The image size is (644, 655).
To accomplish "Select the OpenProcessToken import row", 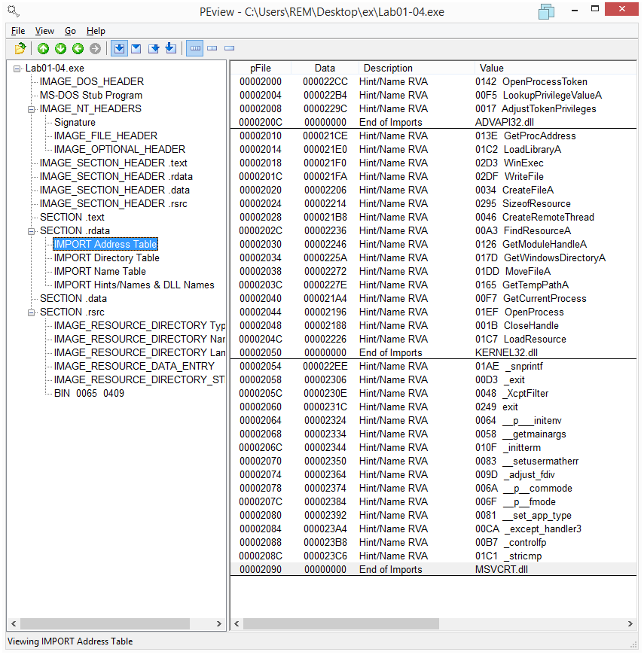I will [x=433, y=81].
